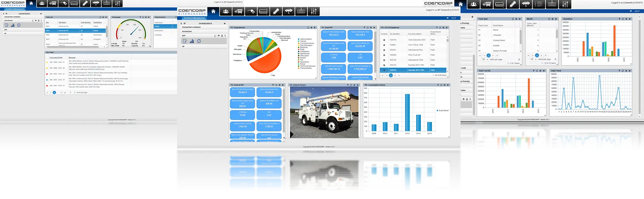Open Dashboard Management tab in front window

click(194, 18)
